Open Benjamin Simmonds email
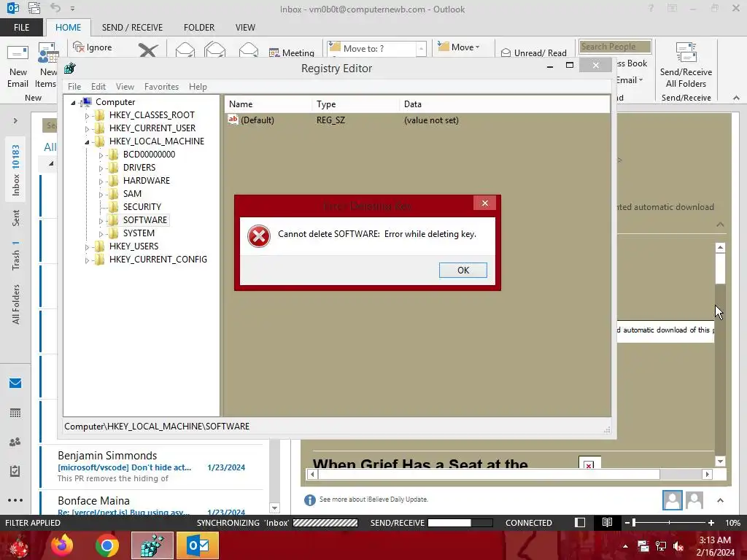Screen dimensions: 747x560 click(x=152, y=467)
